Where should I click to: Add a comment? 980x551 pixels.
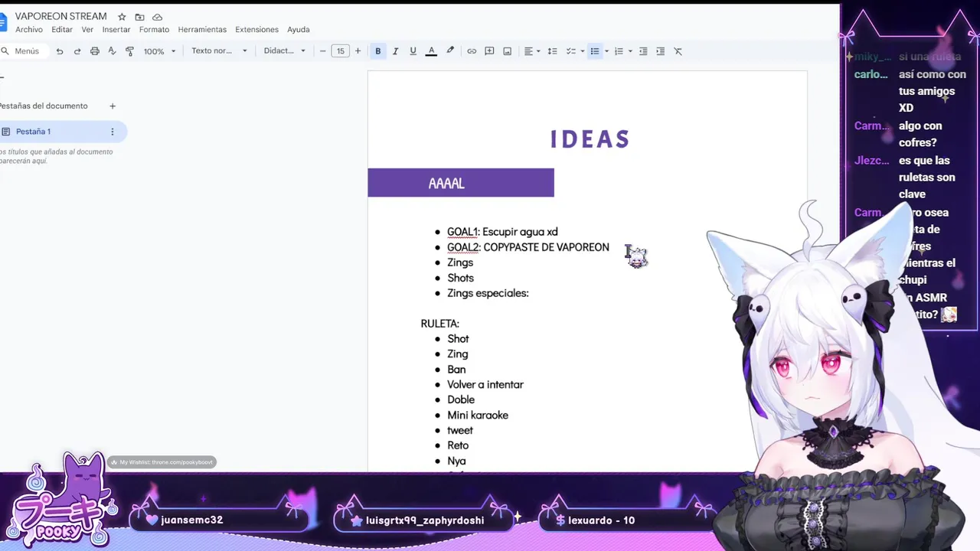pyautogui.click(x=489, y=51)
